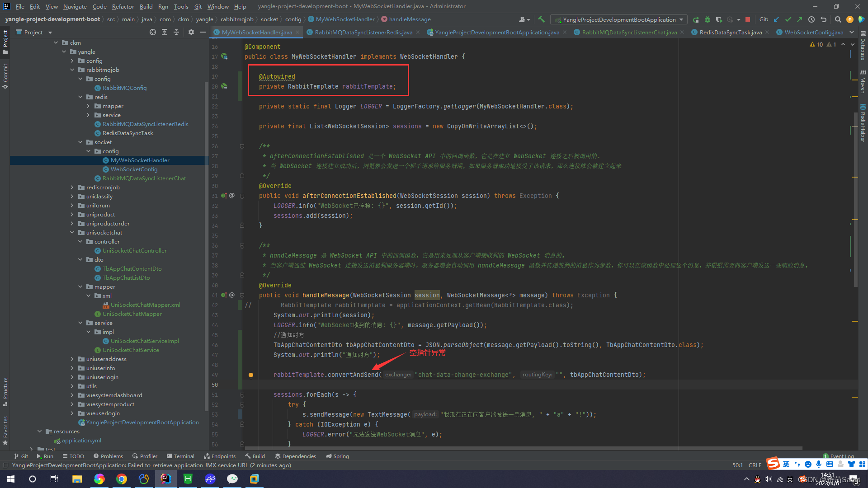Select WebSocketConfig in project tree
The height and width of the screenshot is (488, 868).
tap(134, 169)
